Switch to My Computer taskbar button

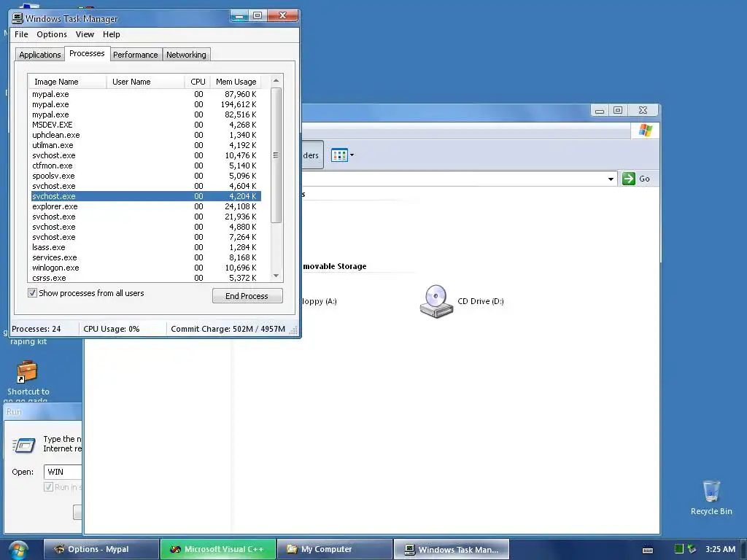click(334, 549)
